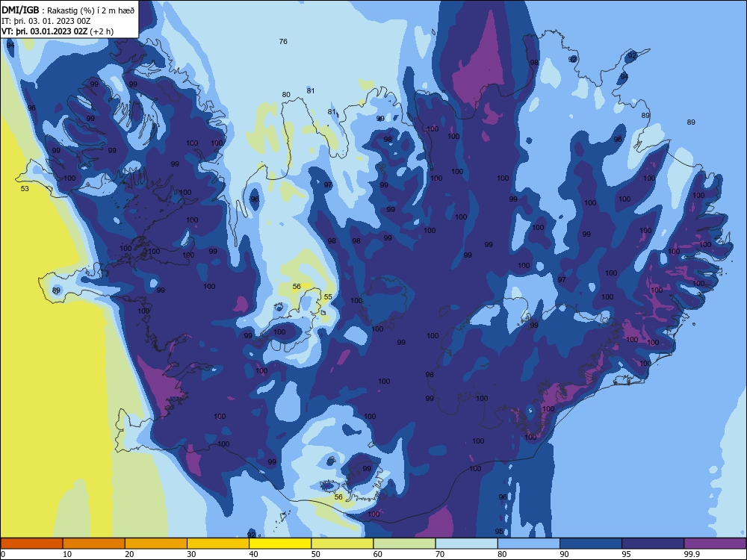The width and height of the screenshot is (747, 560).
Task: Click the humidity value 76 on the map
Action: tap(283, 41)
